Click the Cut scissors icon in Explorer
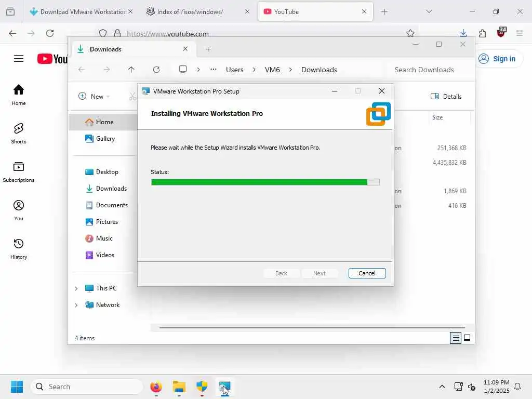Image resolution: width=532 pixels, height=399 pixels. click(132, 96)
